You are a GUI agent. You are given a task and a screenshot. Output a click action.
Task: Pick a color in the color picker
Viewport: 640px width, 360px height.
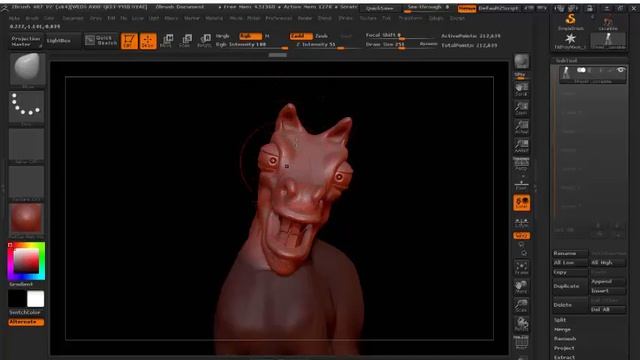point(27,261)
